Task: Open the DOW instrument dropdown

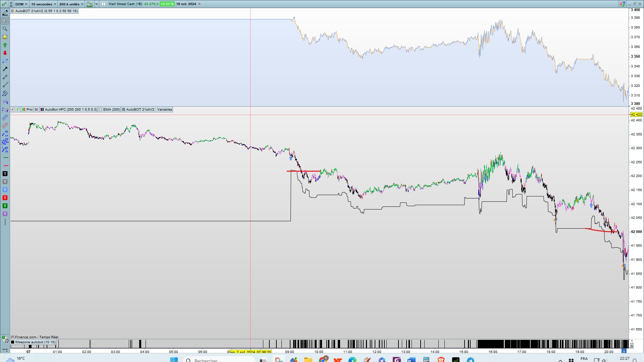Action: click(x=21, y=4)
